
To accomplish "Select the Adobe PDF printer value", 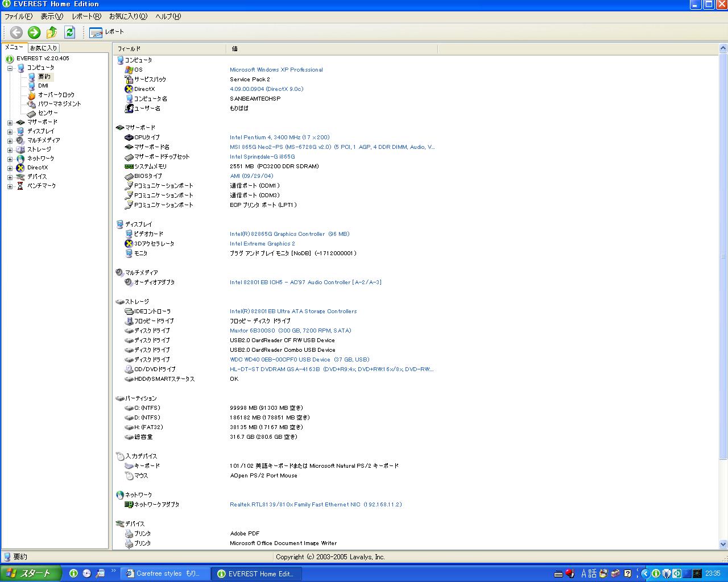I will point(245,534).
